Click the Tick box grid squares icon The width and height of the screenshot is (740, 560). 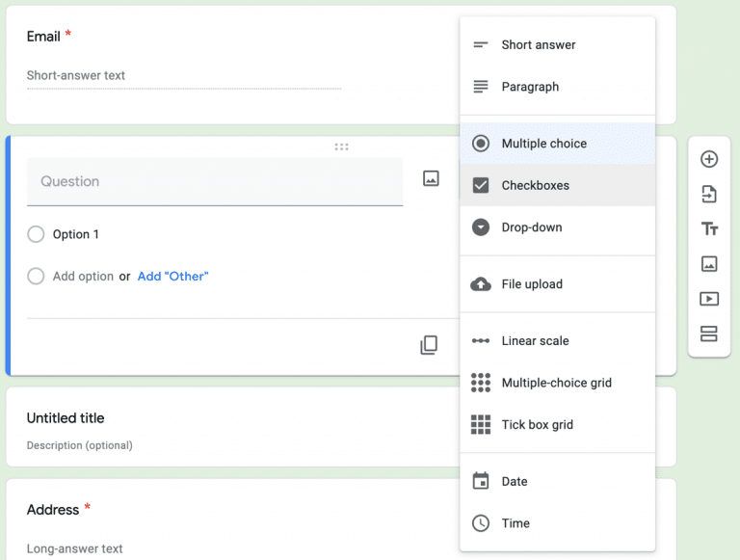tap(481, 425)
